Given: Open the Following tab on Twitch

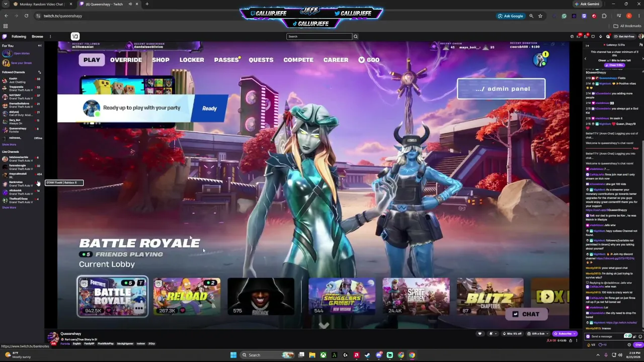Looking at the screenshot, I should coord(19,36).
